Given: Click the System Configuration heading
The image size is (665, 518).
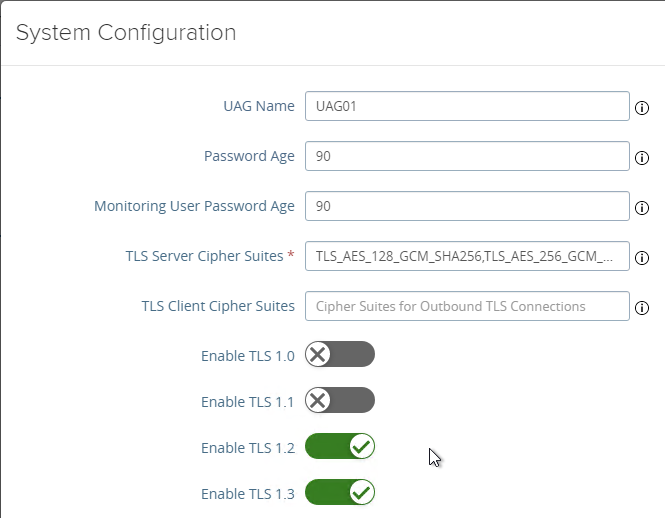Looking at the screenshot, I should pyautogui.click(x=126, y=33).
